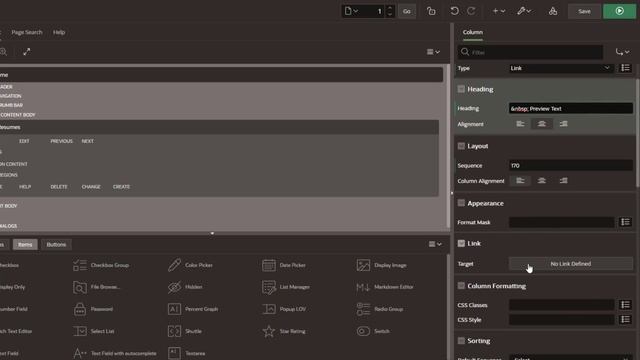Collapse the Column Formatting section
640x360 pixels.
tap(461, 286)
